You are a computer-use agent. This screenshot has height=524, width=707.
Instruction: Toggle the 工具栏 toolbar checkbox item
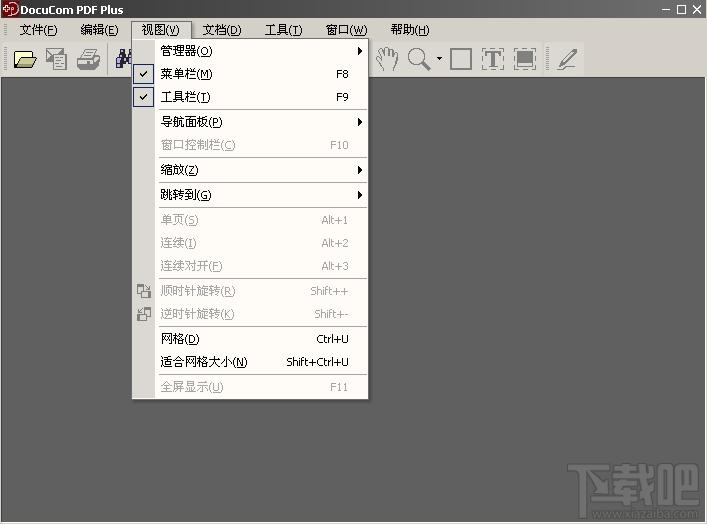(x=185, y=97)
